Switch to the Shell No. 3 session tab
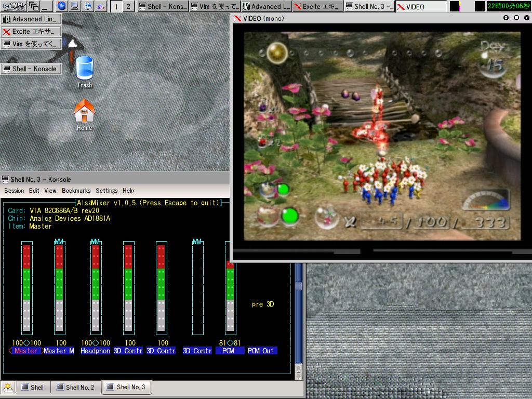532x399 pixels. [126, 387]
